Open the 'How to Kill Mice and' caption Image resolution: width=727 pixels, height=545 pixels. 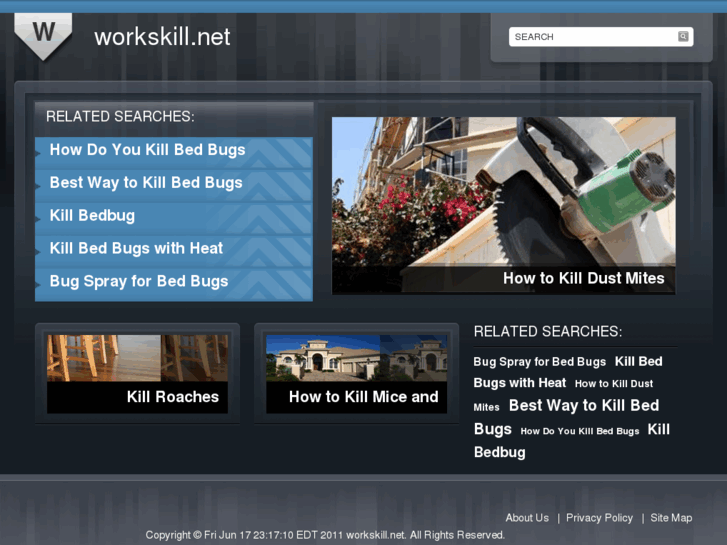pos(363,397)
